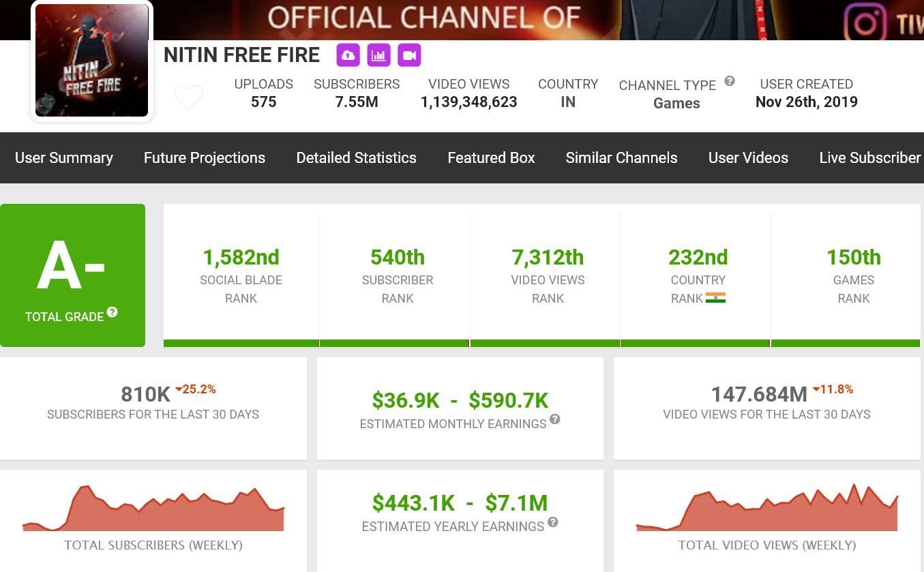The height and width of the screenshot is (572, 924).
Task: Click the Estimated Monthly Earnings help icon
Action: click(555, 419)
